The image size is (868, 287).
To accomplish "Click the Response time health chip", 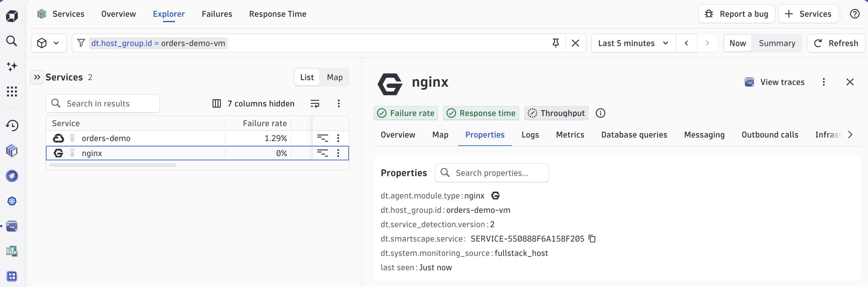I will coord(481,113).
